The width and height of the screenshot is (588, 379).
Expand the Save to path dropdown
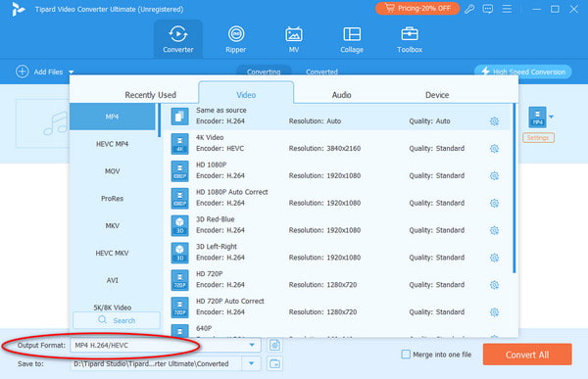tap(252, 363)
